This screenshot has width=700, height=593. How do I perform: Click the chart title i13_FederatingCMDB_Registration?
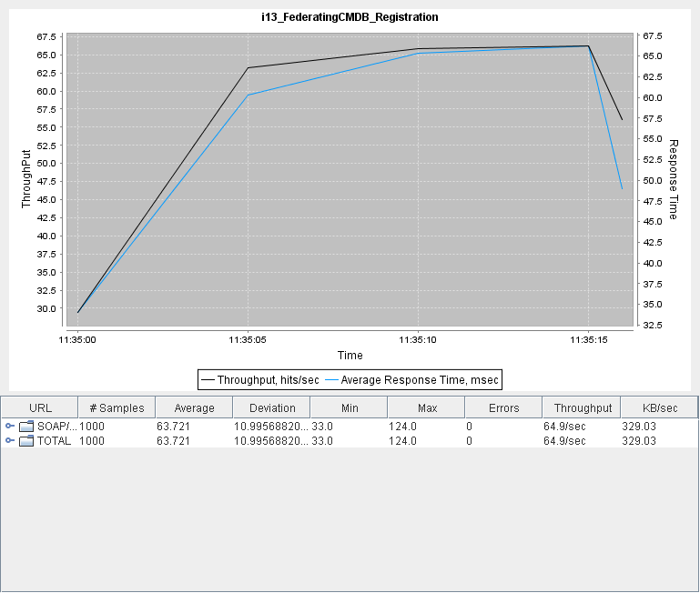tap(350, 17)
